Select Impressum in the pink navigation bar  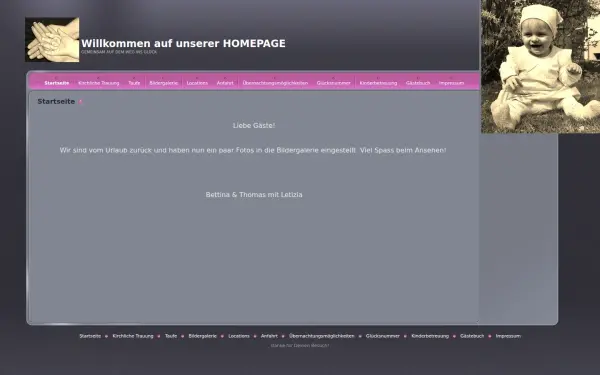(x=452, y=83)
